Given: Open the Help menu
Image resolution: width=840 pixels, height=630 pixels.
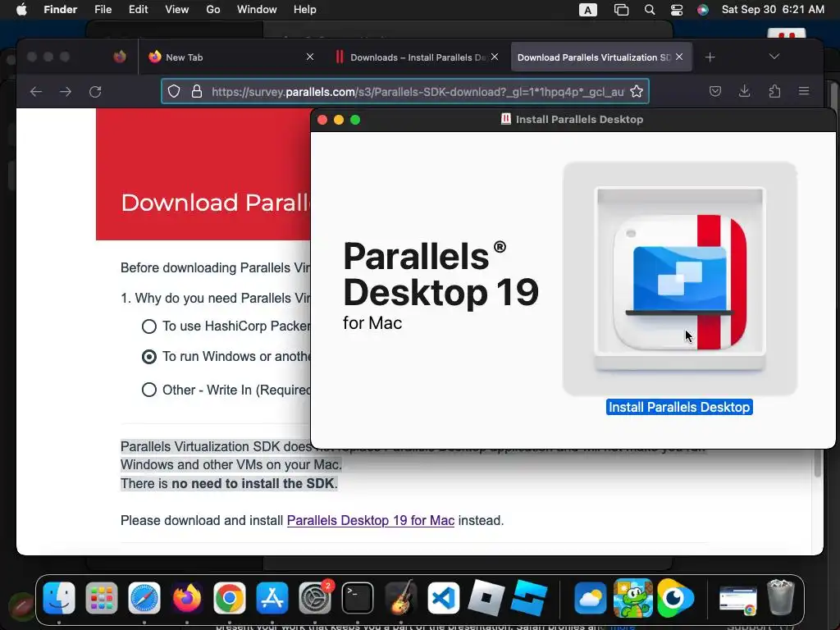Looking at the screenshot, I should point(305,10).
